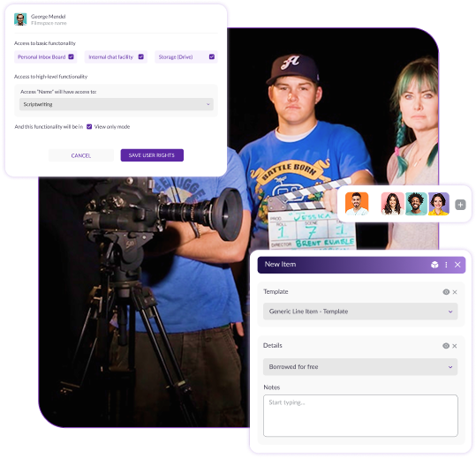Disable the View only mode checkbox
Screen dimensions: 476x458
89,127
